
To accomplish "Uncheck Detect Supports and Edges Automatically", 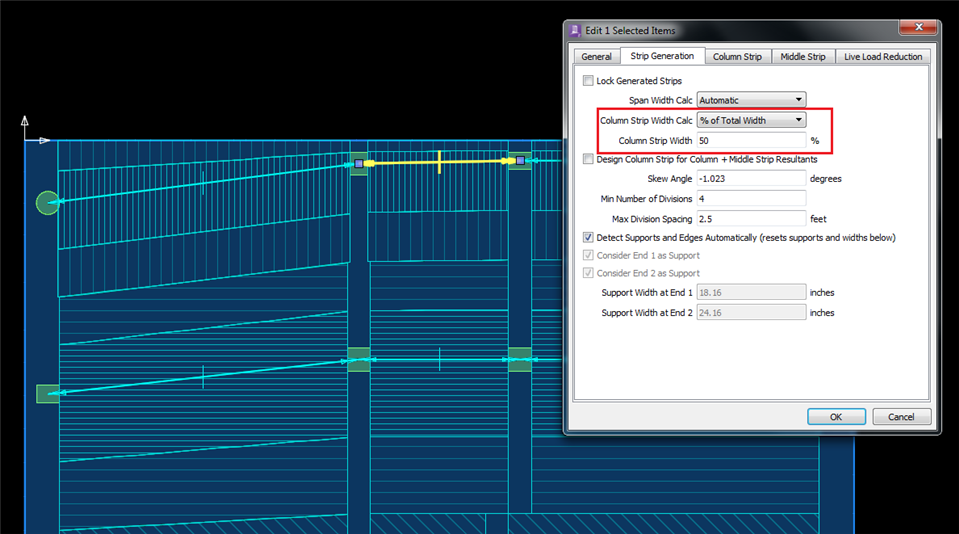I will click(x=588, y=238).
